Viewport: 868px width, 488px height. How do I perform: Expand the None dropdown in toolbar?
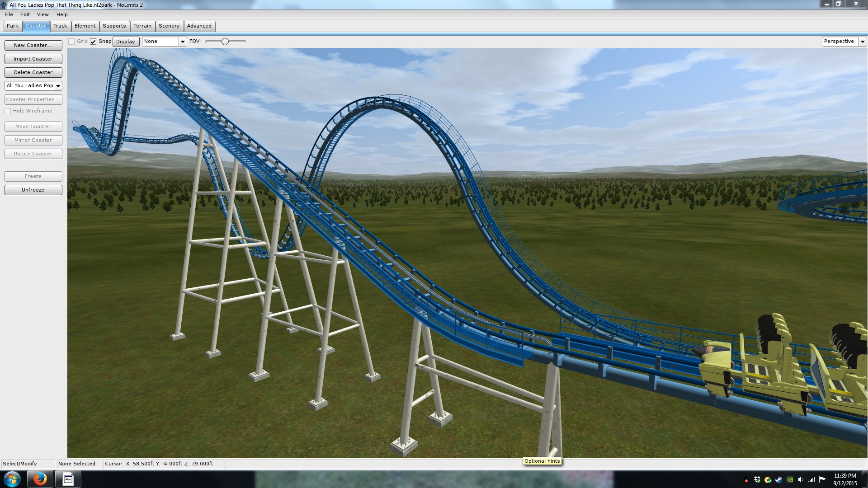tap(183, 42)
